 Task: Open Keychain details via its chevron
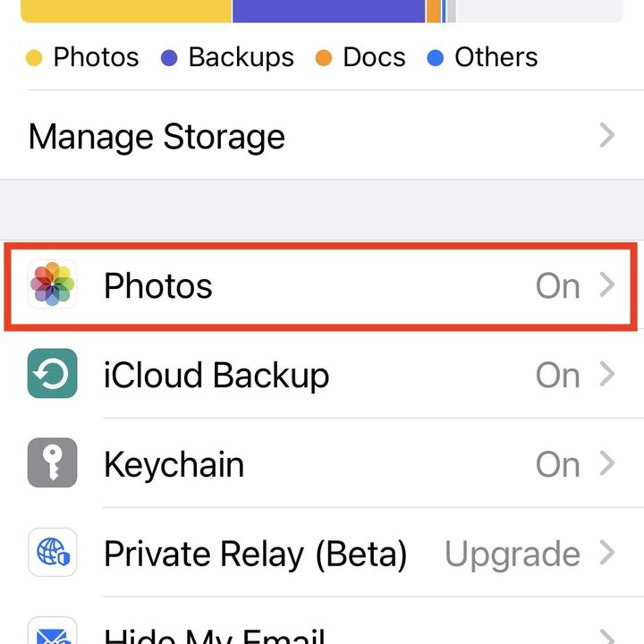tap(607, 463)
